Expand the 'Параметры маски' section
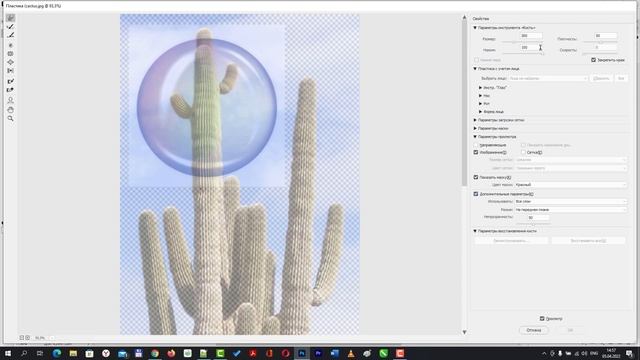The image size is (640, 360). point(475,128)
